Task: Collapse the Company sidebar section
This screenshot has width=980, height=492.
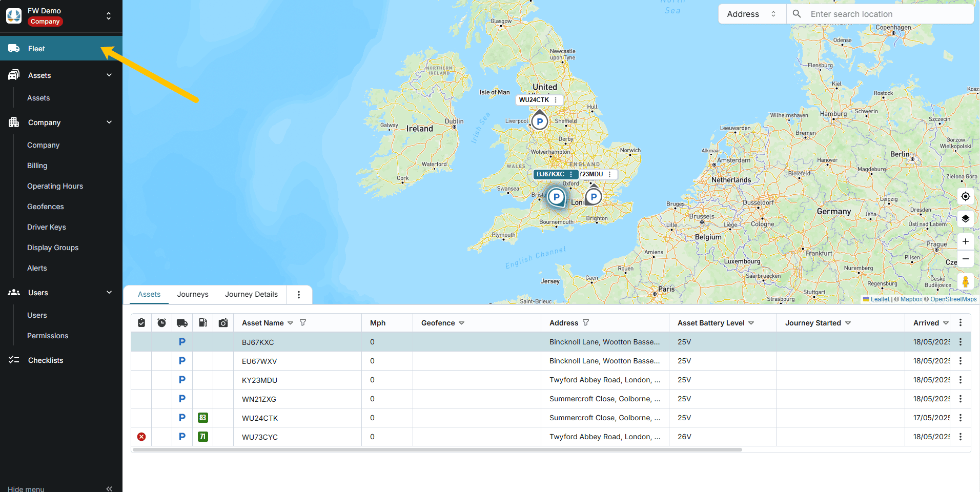Action: 109,122
